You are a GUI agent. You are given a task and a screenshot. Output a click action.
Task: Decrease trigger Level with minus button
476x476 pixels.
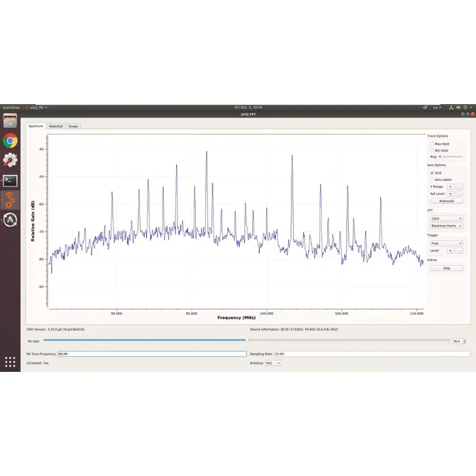point(459,250)
